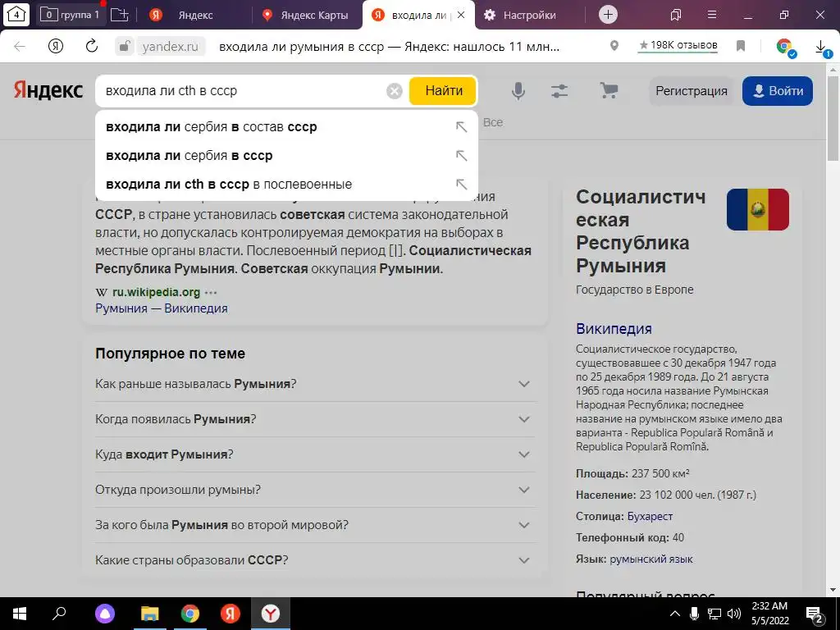Bookmark this page
Screen dimensions: 840x630
pos(741,46)
